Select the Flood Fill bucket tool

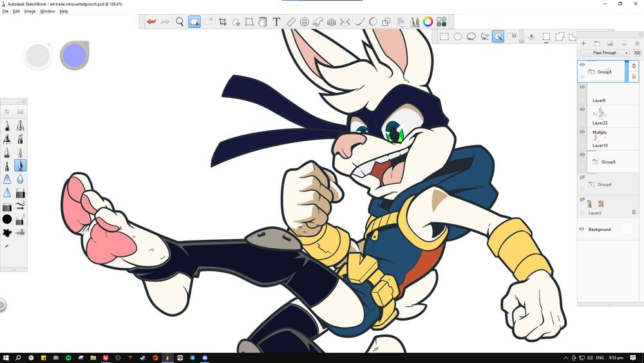click(x=263, y=22)
